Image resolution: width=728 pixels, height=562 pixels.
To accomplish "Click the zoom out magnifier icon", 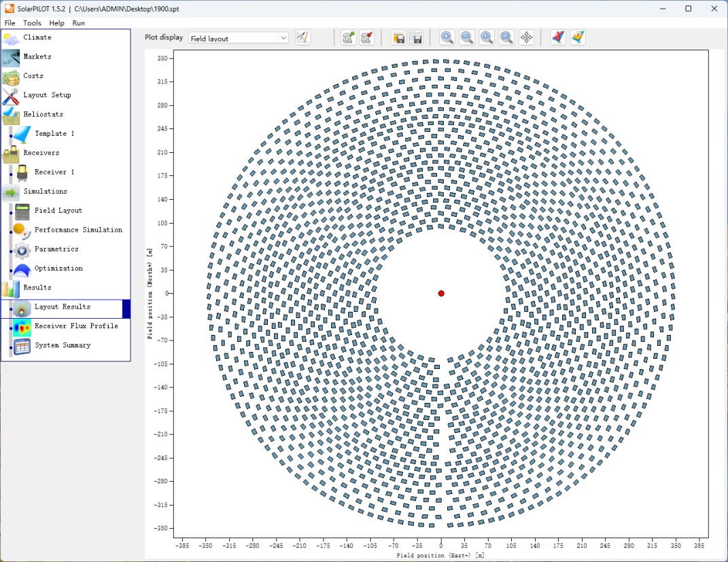I will pyautogui.click(x=467, y=37).
